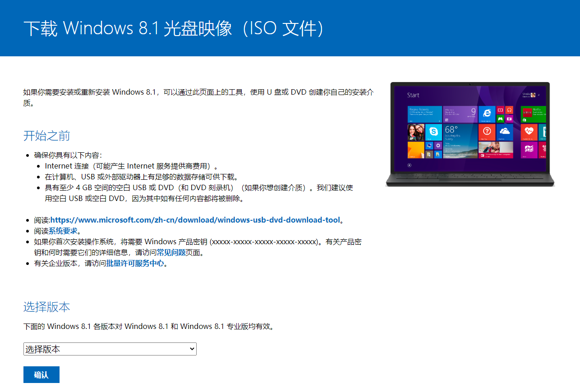Click the user avatar on the laptop Start screen
Image resolution: width=580 pixels, height=392 pixels.
533,95
